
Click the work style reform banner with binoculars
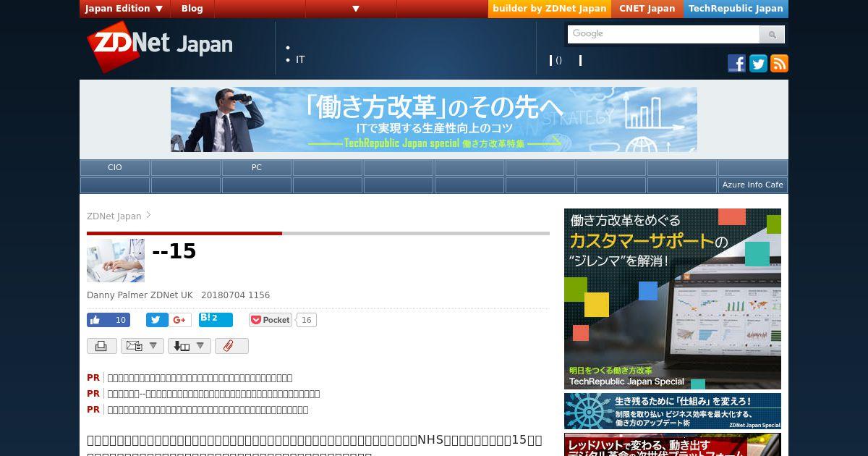coord(434,119)
